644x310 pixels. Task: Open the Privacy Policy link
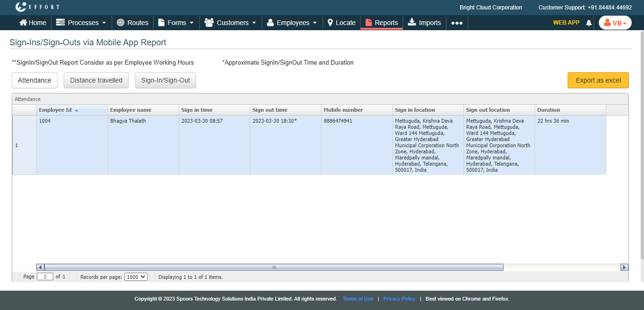pos(399,299)
